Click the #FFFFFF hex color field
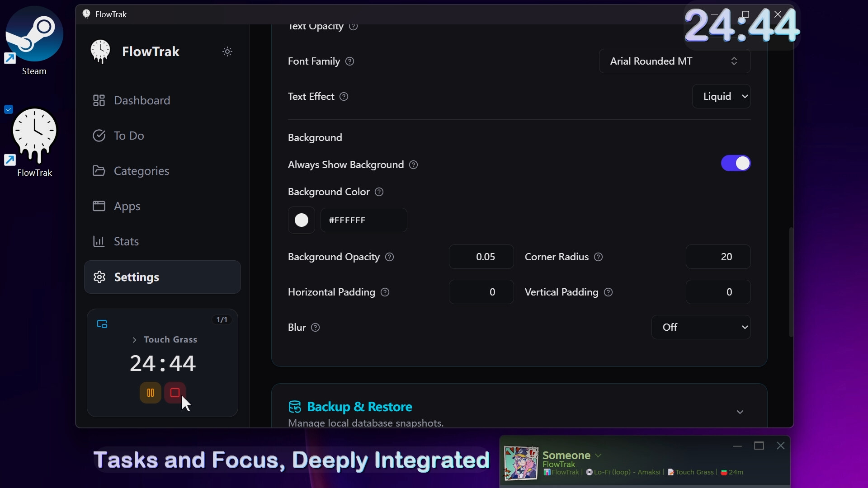 (364, 220)
